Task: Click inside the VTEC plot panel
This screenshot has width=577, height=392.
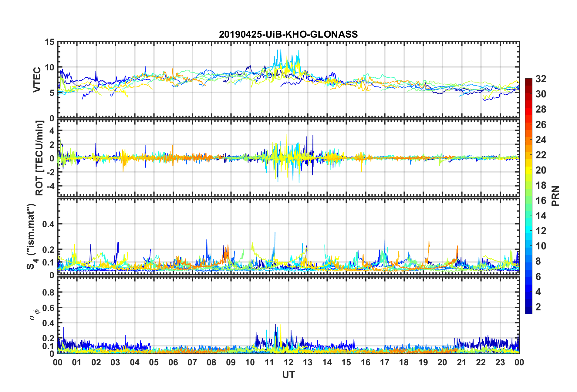Action: (x=288, y=80)
